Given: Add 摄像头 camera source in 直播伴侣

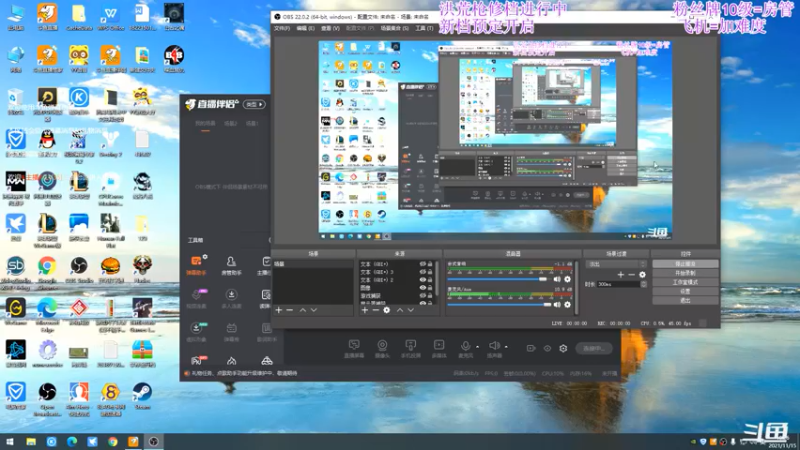Looking at the screenshot, I should tap(382, 349).
